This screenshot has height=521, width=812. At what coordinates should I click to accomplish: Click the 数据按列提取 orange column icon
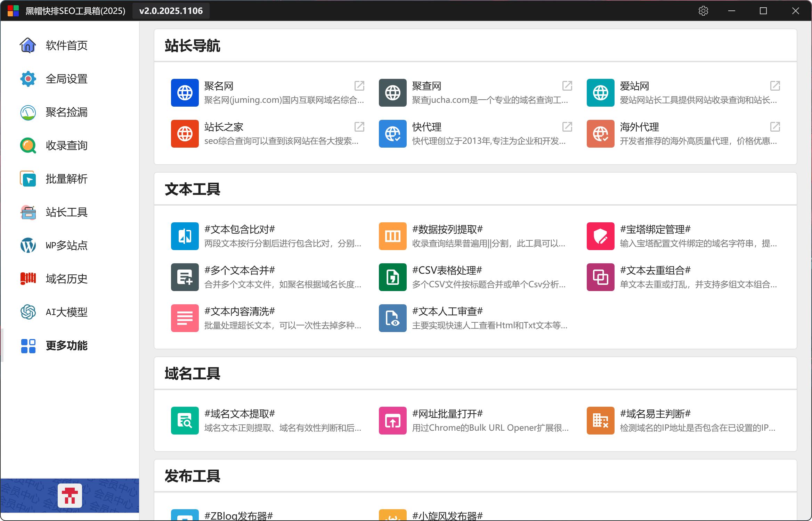pyautogui.click(x=392, y=236)
